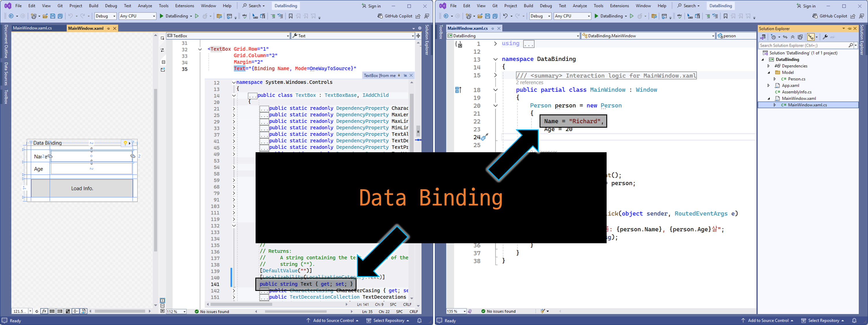Click notifications bell in left status bar
This screenshot has width=868, height=325.
[x=419, y=320]
